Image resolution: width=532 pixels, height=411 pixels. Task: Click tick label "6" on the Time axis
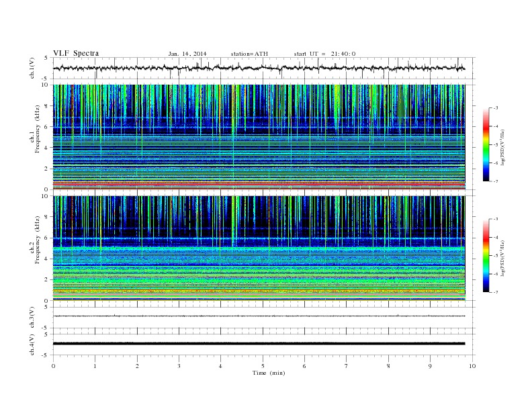(x=304, y=366)
